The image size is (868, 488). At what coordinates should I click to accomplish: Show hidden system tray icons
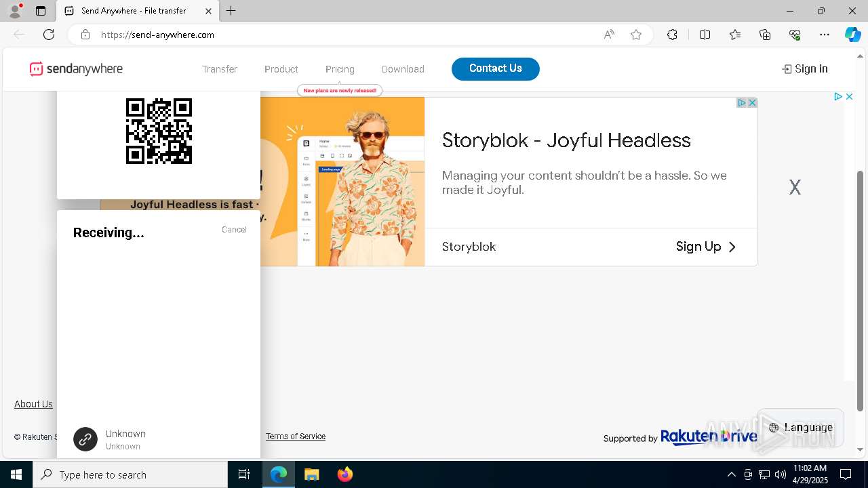pyautogui.click(x=731, y=474)
